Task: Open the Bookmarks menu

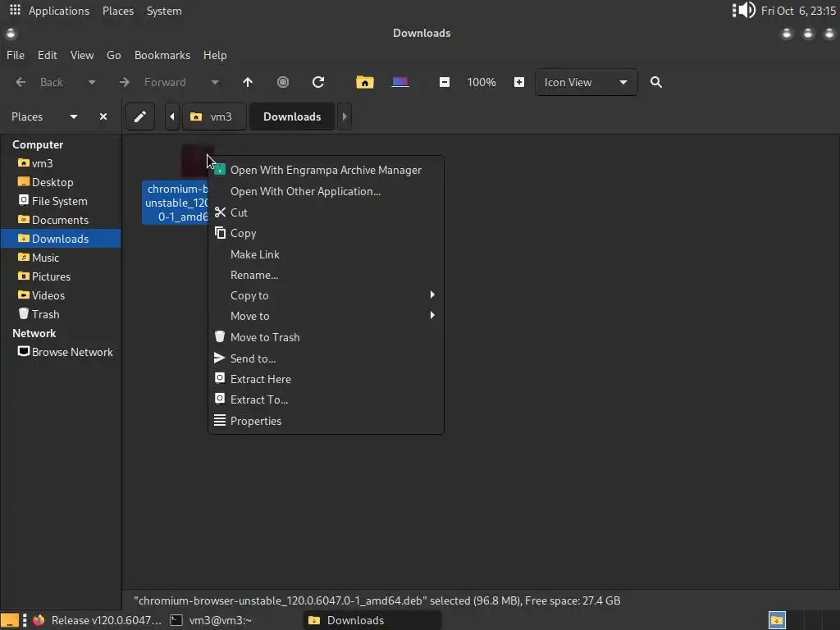Action: click(x=162, y=55)
